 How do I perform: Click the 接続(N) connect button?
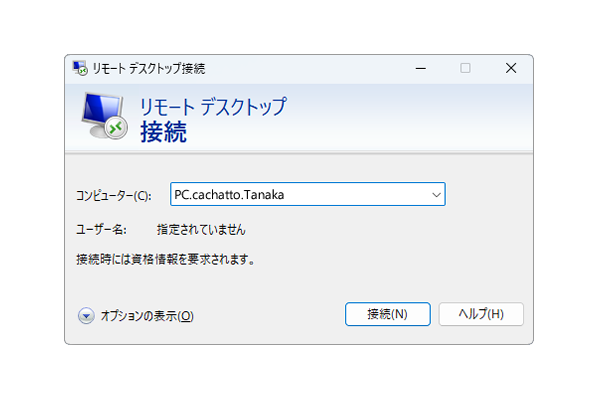388,314
